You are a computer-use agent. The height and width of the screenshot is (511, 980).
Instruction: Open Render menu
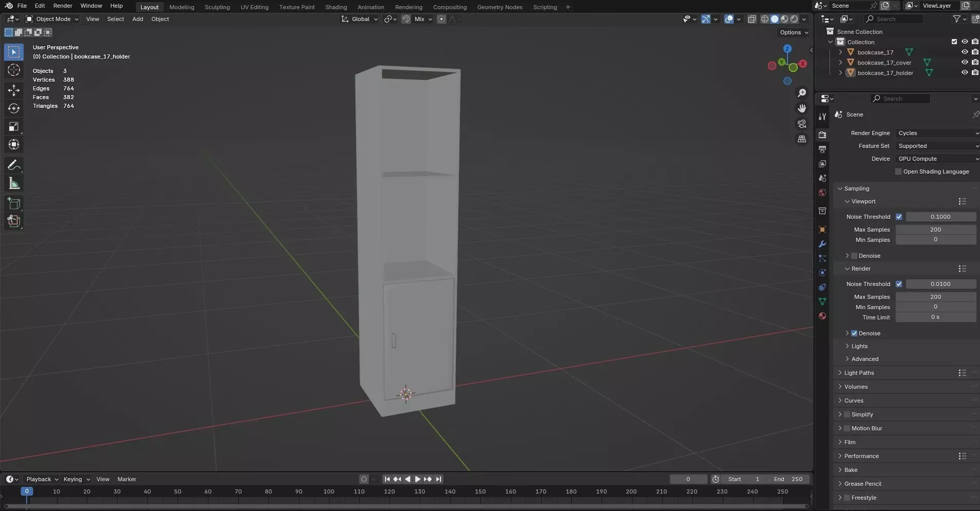pyautogui.click(x=63, y=6)
